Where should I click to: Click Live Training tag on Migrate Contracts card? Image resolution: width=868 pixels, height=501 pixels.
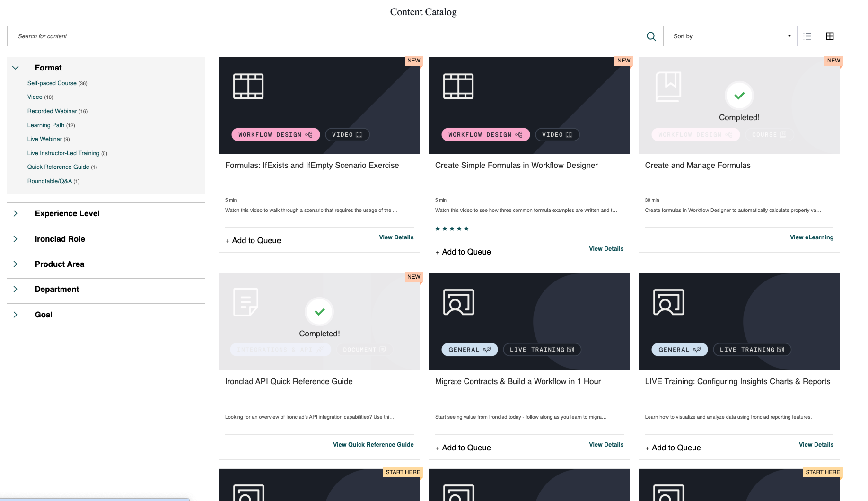tap(542, 350)
